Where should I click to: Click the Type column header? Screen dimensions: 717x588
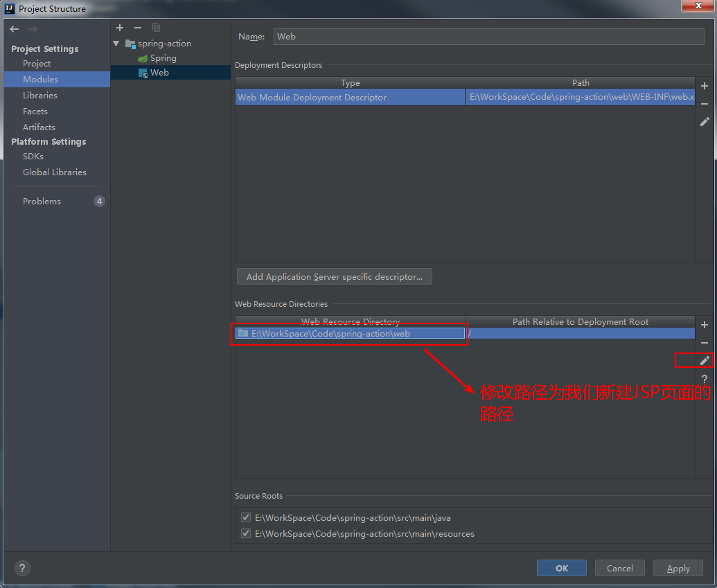[351, 82]
